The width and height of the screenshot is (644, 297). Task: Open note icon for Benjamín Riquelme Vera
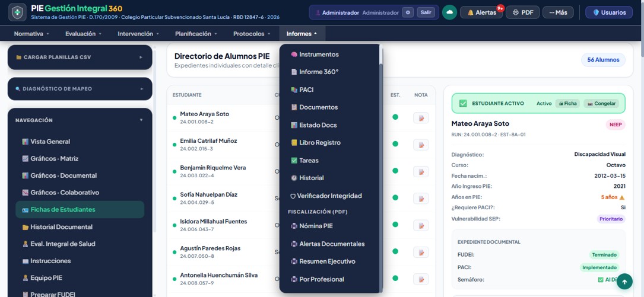421,172
